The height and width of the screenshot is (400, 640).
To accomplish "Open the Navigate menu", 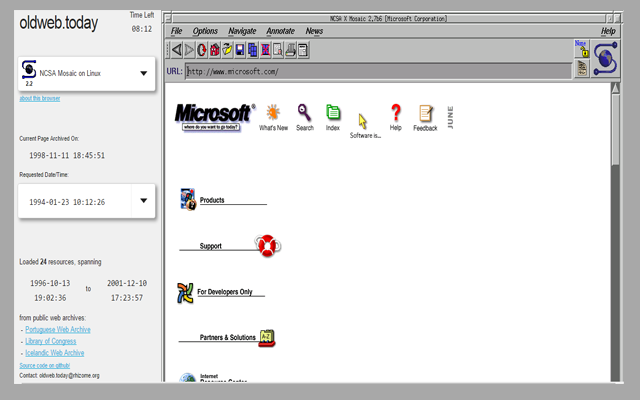I will (241, 31).
